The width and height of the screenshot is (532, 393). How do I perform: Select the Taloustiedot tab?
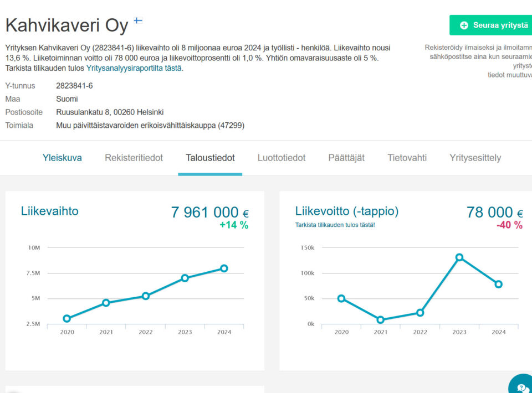[x=210, y=158]
